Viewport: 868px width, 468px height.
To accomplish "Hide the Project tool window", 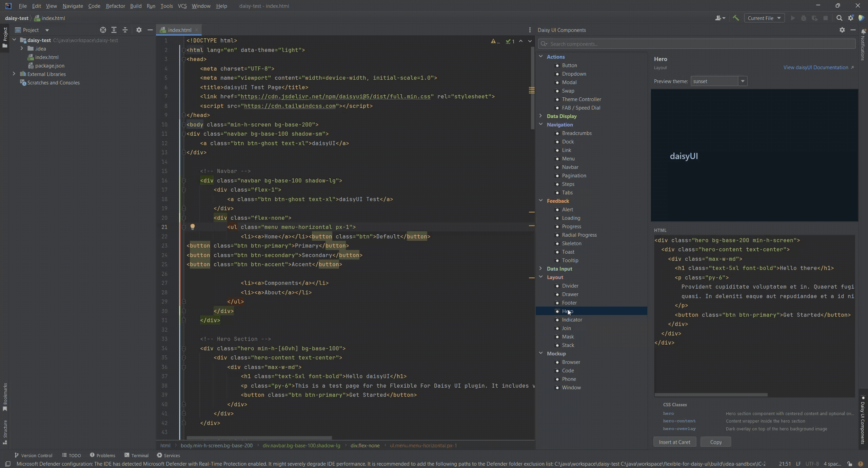I will point(150,30).
